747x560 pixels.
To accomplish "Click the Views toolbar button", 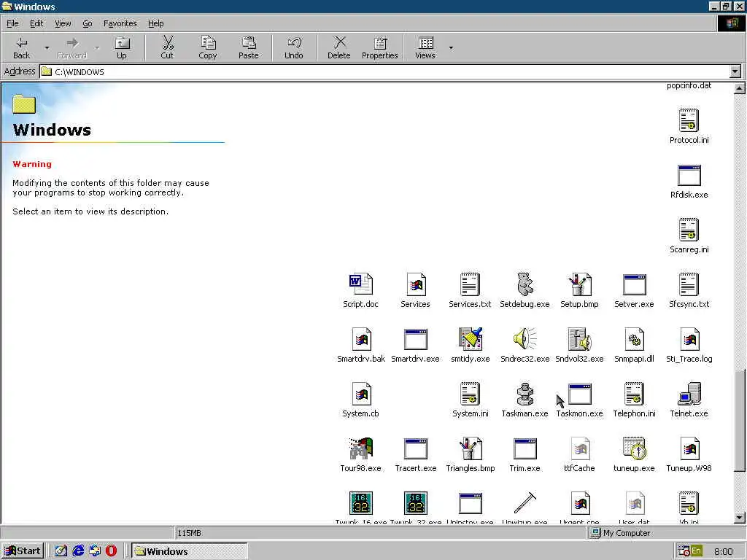I will tap(425, 47).
